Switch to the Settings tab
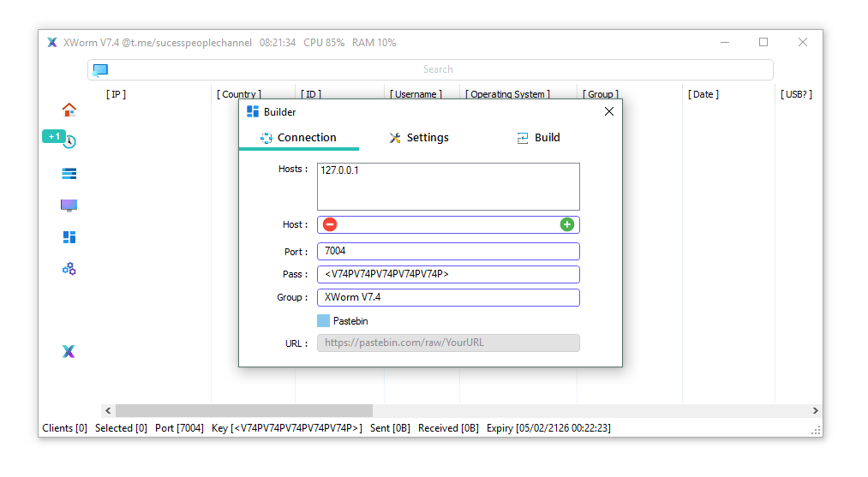The image size is (868, 477). point(418,138)
